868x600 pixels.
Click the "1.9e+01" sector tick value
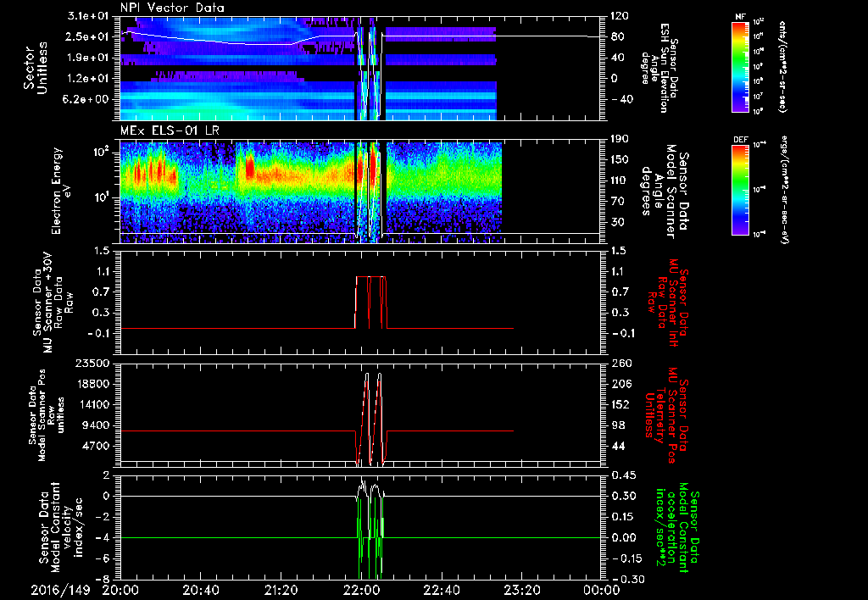coord(88,58)
